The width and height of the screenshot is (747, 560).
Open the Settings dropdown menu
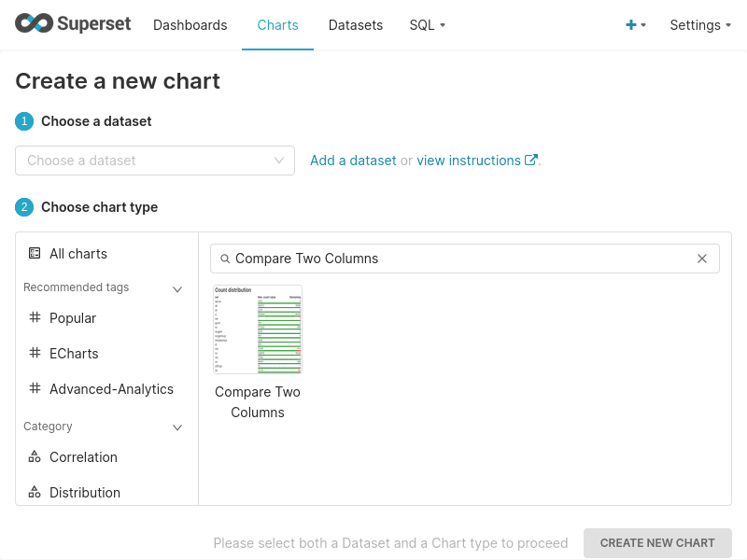point(700,25)
